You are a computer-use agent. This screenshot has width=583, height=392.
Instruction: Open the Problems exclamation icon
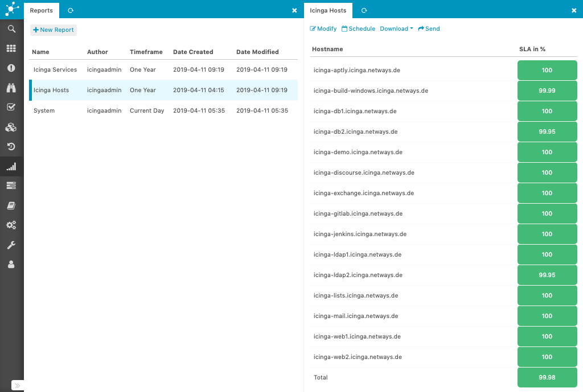pos(11,68)
